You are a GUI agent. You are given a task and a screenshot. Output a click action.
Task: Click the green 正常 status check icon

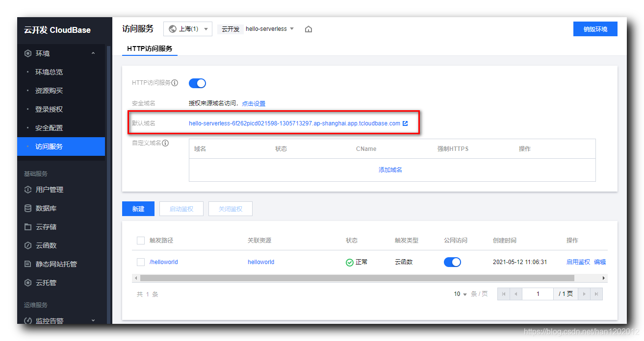350,263
